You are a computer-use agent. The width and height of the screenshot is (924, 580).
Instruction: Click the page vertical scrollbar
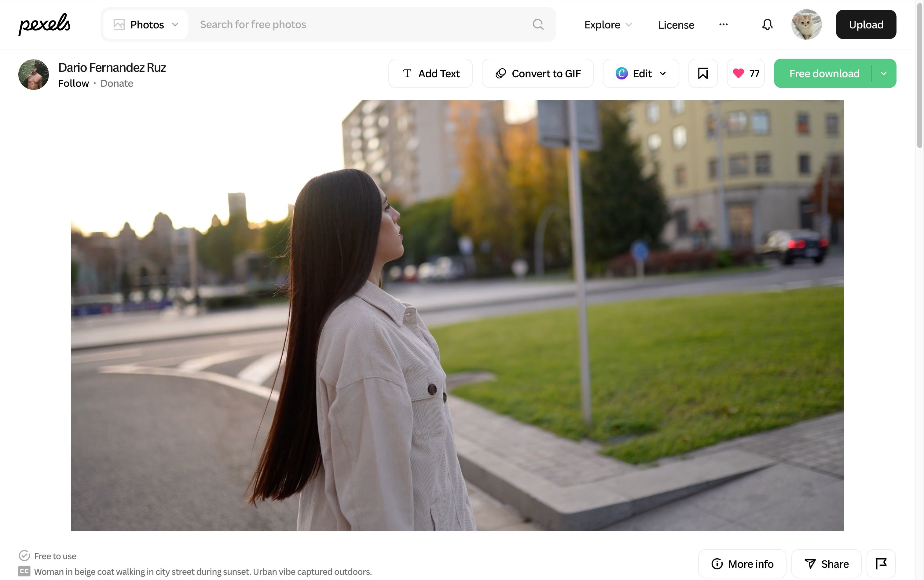(x=919, y=75)
